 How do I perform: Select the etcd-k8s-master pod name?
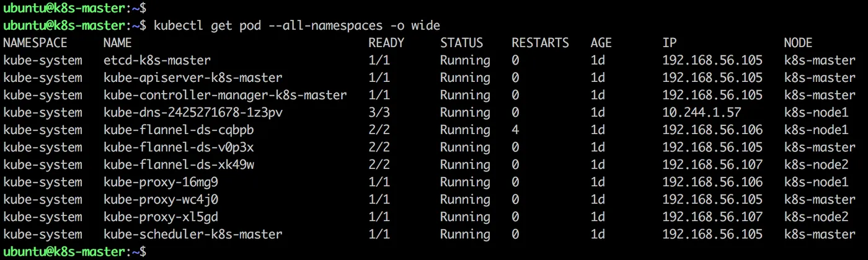[x=157, y=60]
